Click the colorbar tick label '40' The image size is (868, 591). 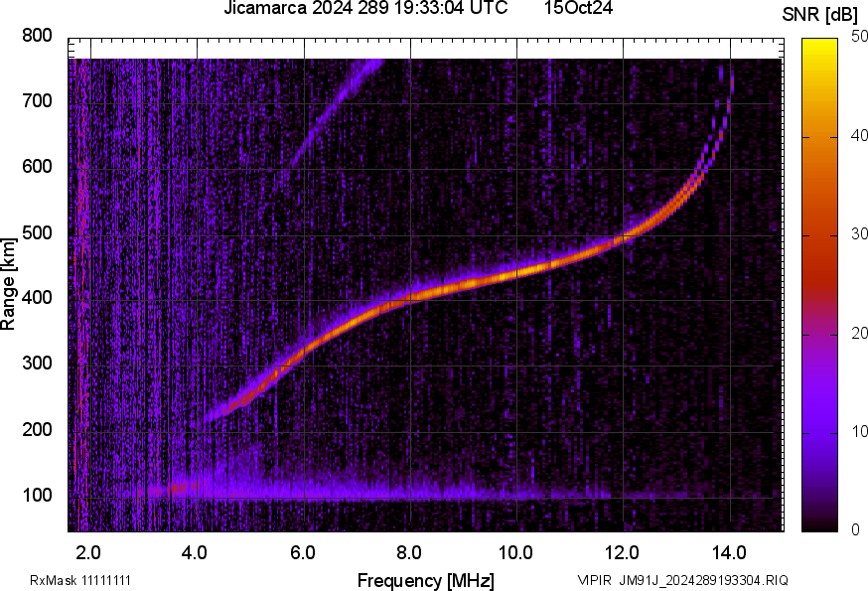pyautogui.click(x=859, y=136)
